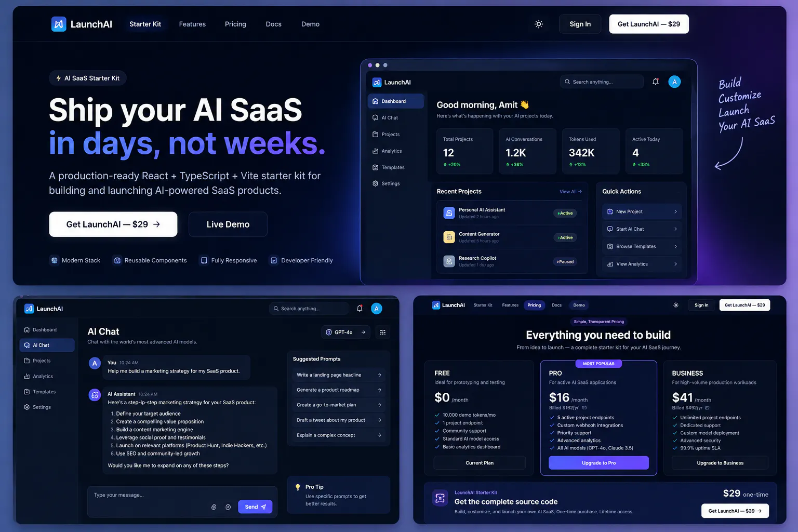Click the info icon beside Billed $192/yr

click(584, 408)
